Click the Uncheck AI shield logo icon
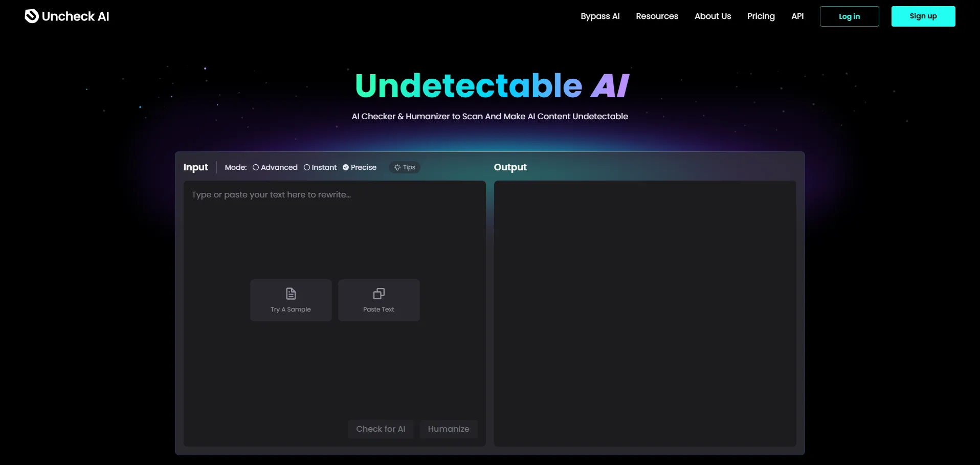980x465 pixels. 32,16
